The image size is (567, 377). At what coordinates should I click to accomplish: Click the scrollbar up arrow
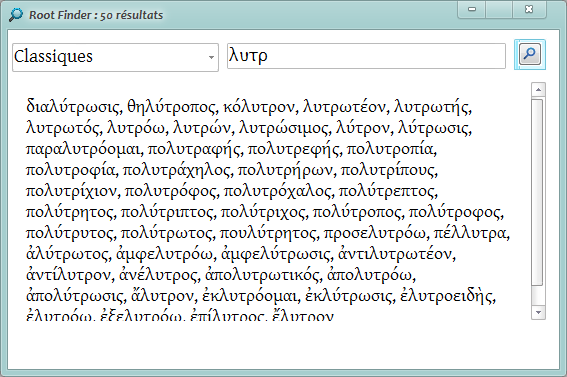click(x=538, y=90)
